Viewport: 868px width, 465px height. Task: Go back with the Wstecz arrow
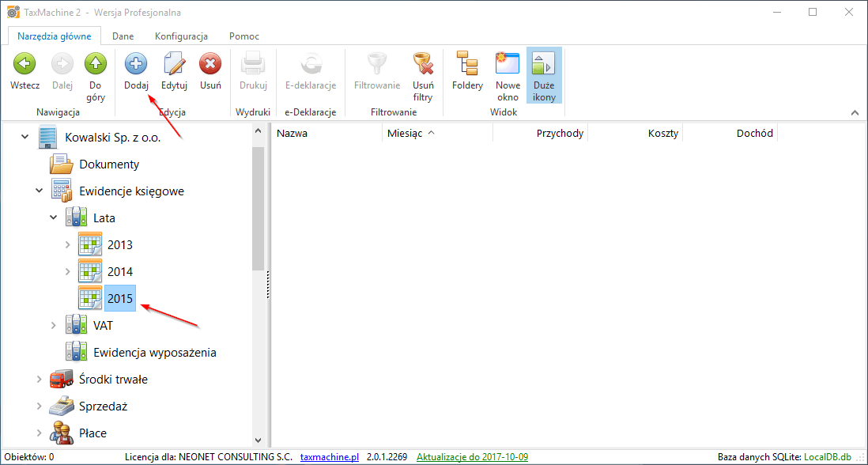tap(25, 64)
